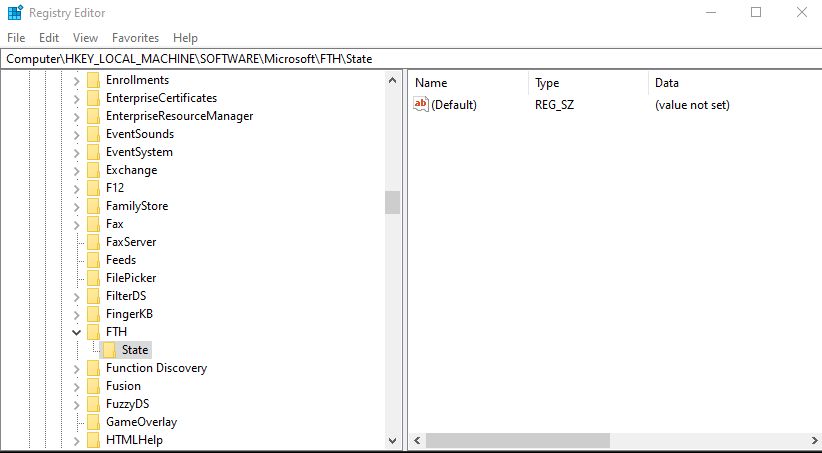
Task: Select the Fusion folder icon
Action: [x=93, y=386]
